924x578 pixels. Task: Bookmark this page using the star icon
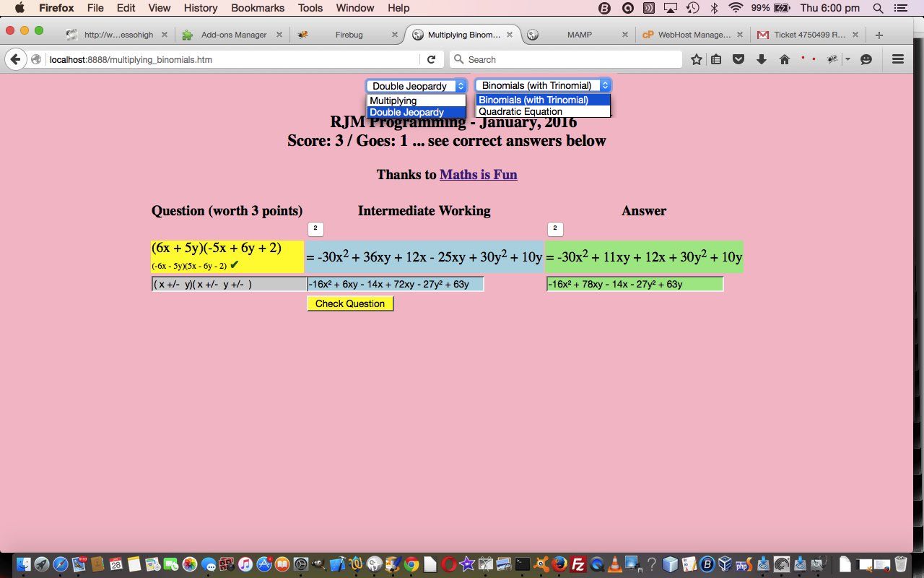pos(696,59)
